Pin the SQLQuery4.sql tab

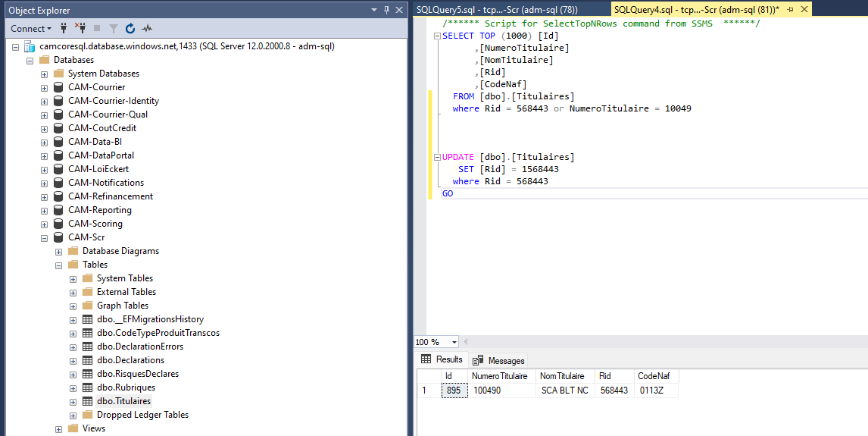click(x=790, y=9)
